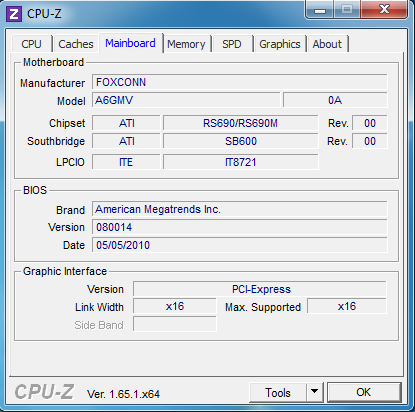This screenshot has height=412, width=415.
Task: Open the Caches tab
Action: pyautogui.click(x=76, y=44)
